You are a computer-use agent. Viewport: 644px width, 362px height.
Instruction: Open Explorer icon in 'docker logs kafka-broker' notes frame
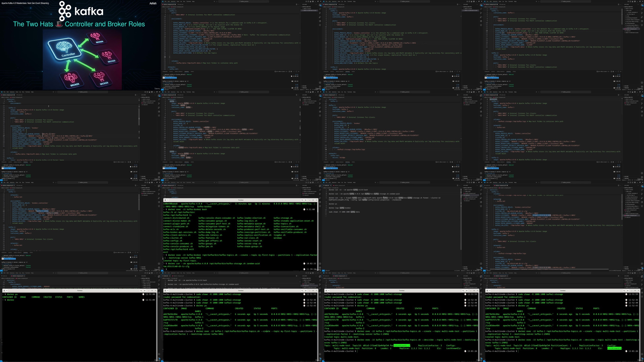click(481, 186)
